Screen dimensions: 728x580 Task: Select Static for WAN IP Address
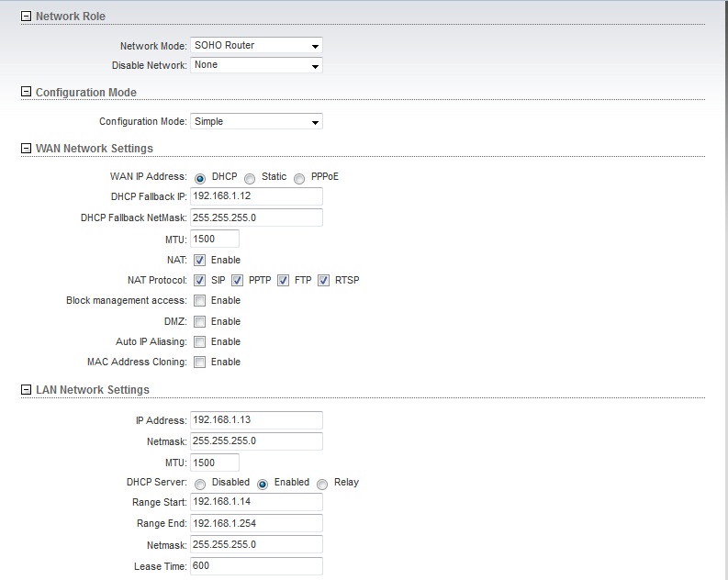point(250,178)
